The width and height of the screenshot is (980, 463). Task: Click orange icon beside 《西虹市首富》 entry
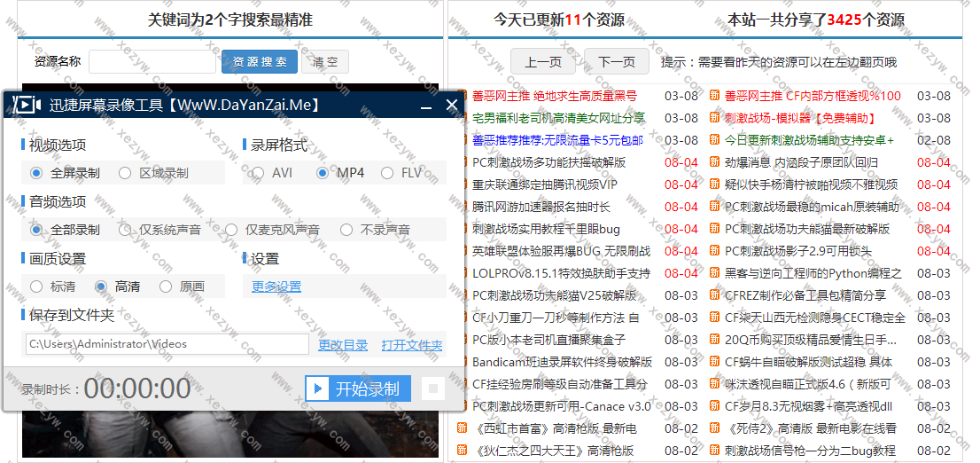462,428
